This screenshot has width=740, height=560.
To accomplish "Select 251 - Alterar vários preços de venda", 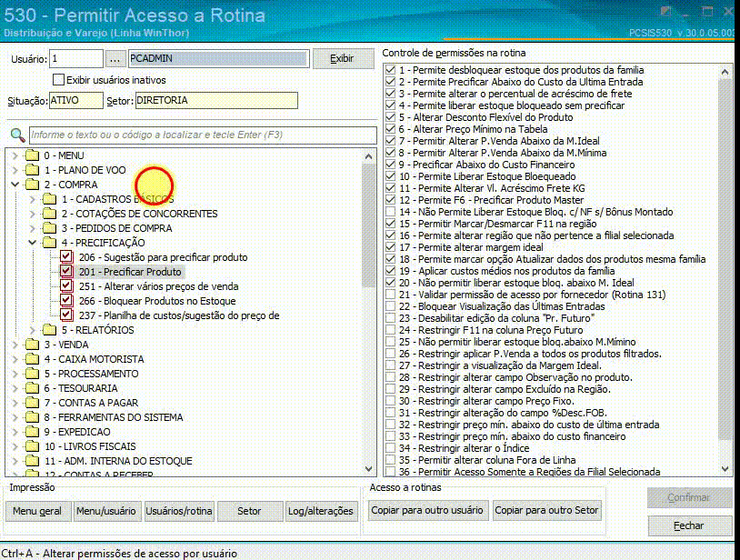I will point(158,286).
